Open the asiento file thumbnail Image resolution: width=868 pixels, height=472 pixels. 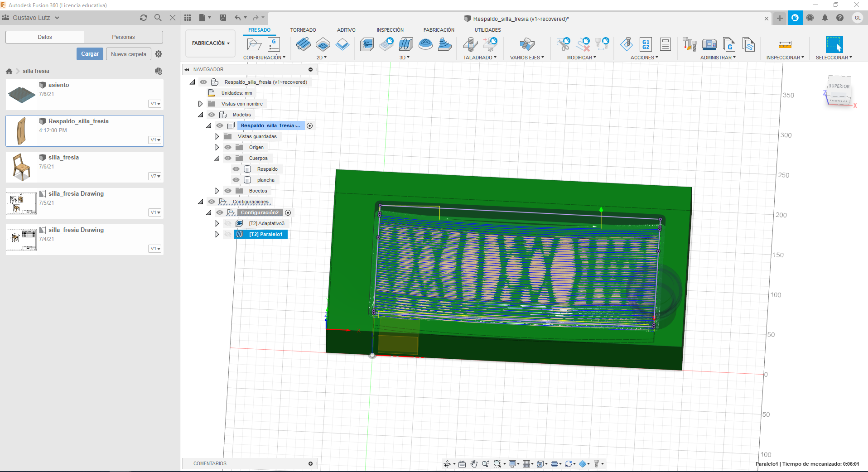coord(21,95)
